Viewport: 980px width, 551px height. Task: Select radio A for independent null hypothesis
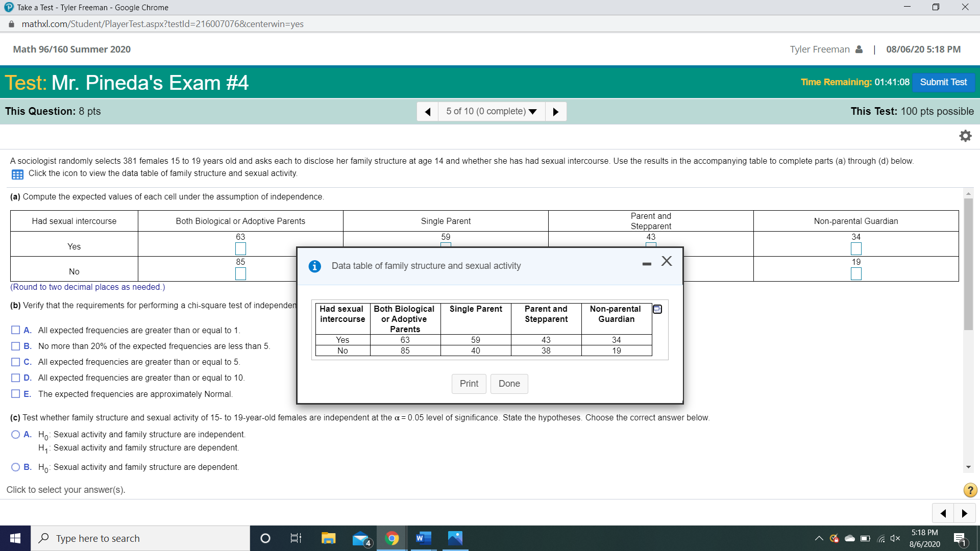pyautogui.click(x=16, y=435)
